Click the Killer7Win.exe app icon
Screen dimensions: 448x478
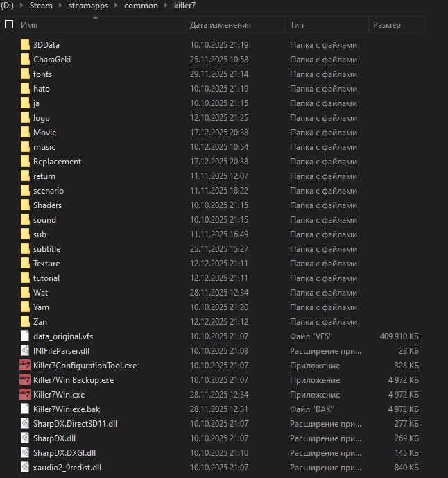25,395
